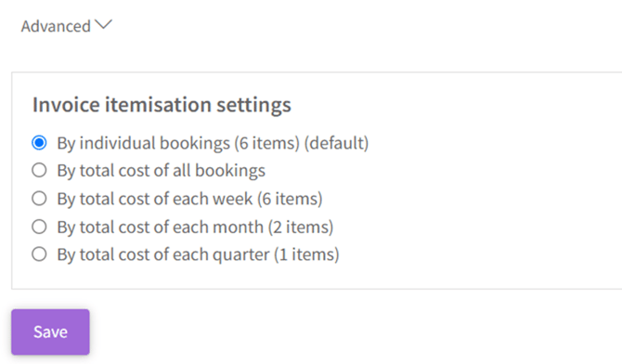The width and height of the screenshot is (622, 364).
Task: Collapse the Advanced section chevron arrow
Action: [104, 25]
